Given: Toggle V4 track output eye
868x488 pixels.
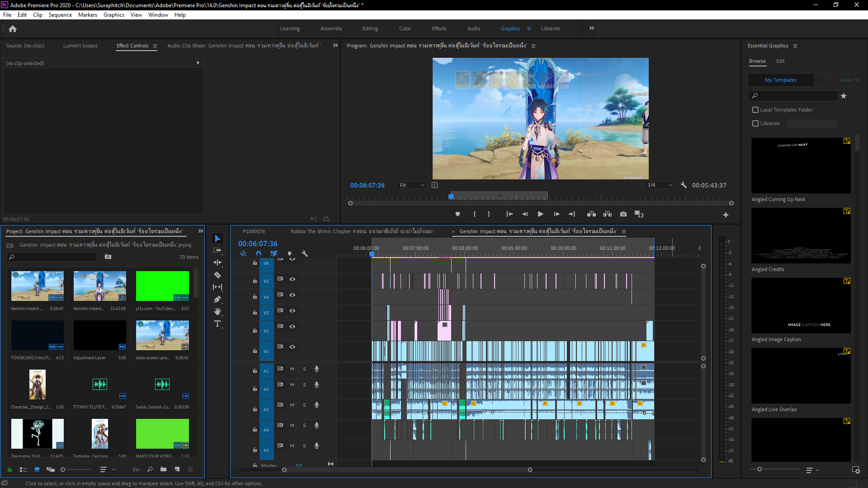Looking at the screenshot, I should [292, 295].
